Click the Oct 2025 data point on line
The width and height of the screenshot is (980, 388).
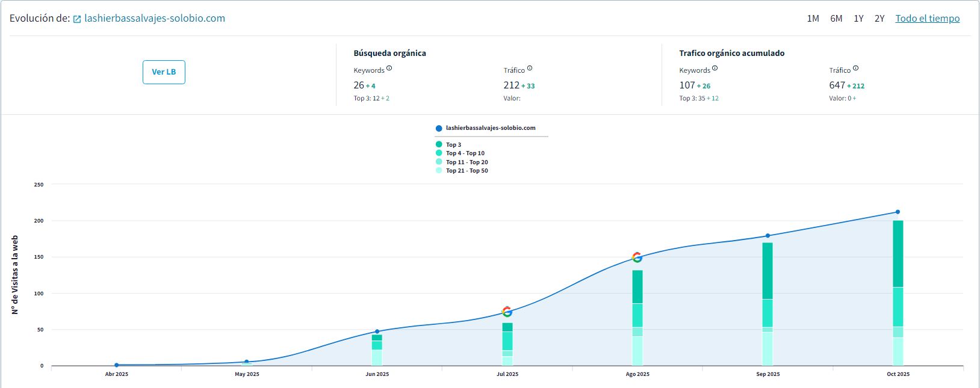click(898, 212)
